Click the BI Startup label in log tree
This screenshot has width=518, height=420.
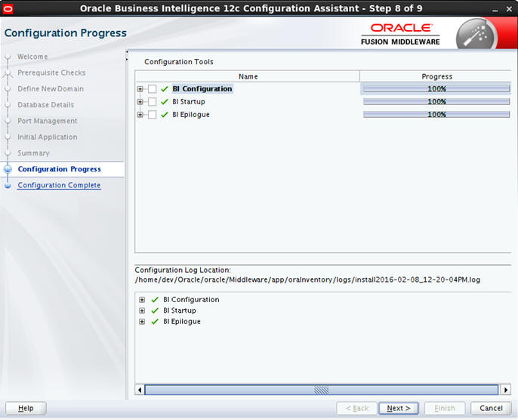[180, 310]
